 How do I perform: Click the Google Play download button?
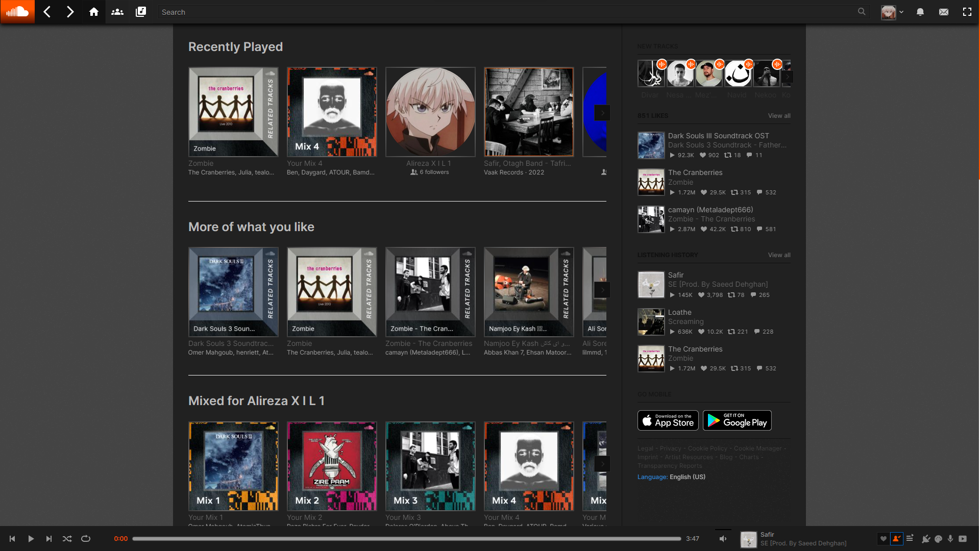737,420
